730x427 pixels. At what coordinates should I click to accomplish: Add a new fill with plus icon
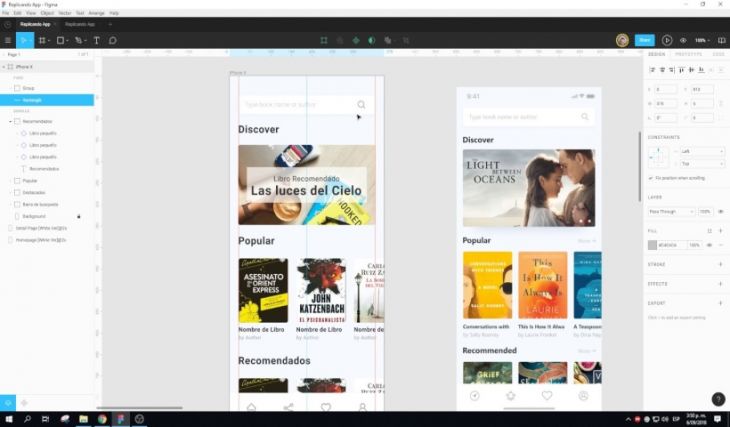point(720,231)
